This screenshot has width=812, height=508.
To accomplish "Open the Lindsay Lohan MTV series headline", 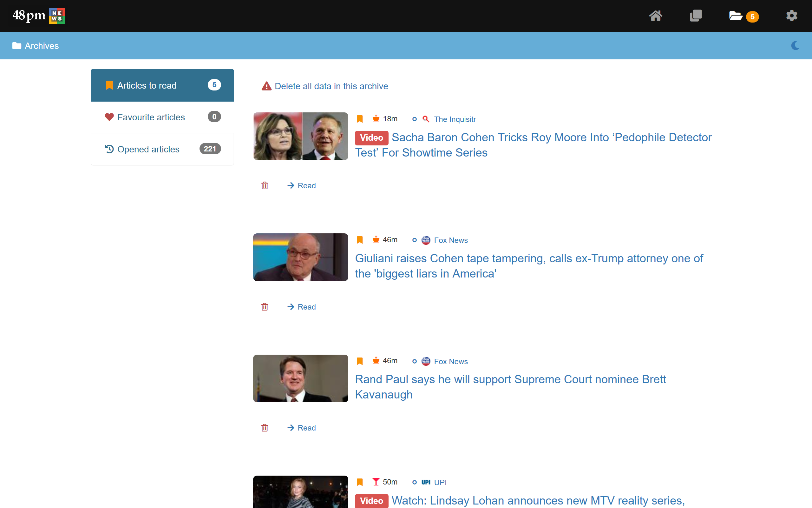I will tap(538, 501).
